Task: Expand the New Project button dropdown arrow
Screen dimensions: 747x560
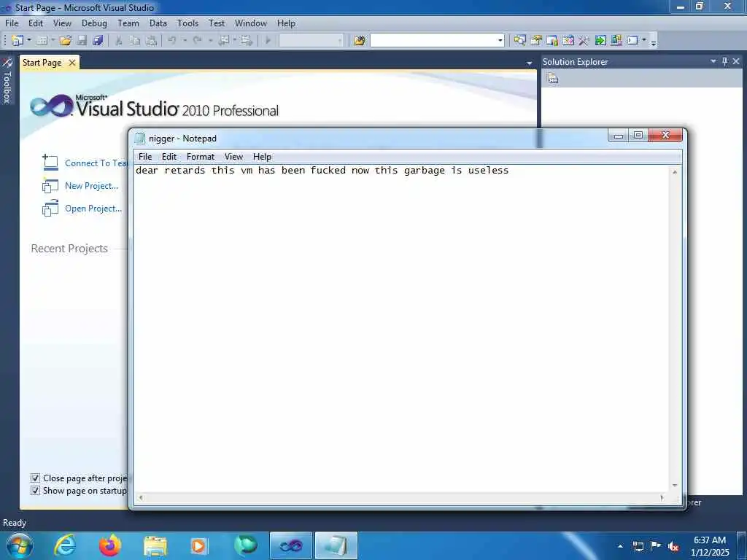Action: click(29, 41)
